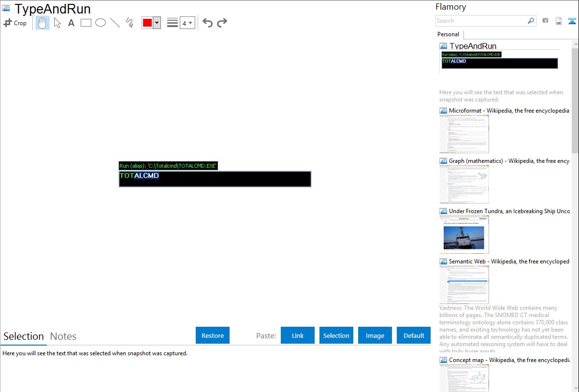Select the 'Under Frozen Tundra' title
This screenshot has height=392, width=579.
pos(509,211)
